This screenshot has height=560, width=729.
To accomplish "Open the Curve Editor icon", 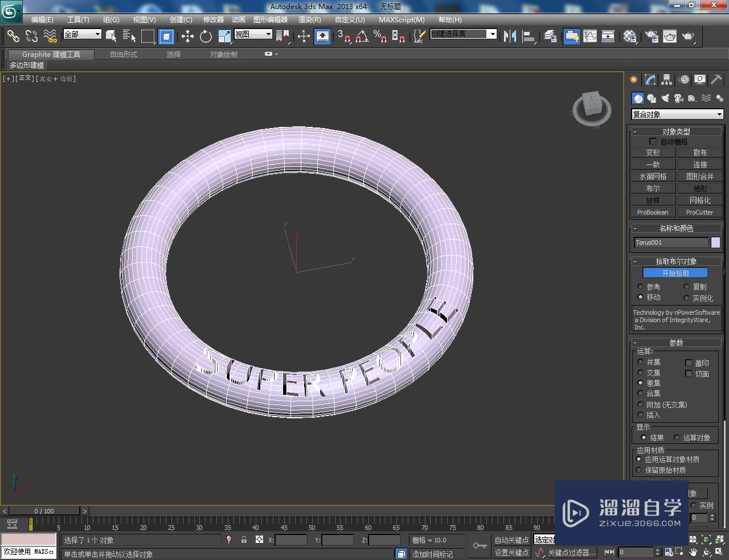I will tap(590, 36).
